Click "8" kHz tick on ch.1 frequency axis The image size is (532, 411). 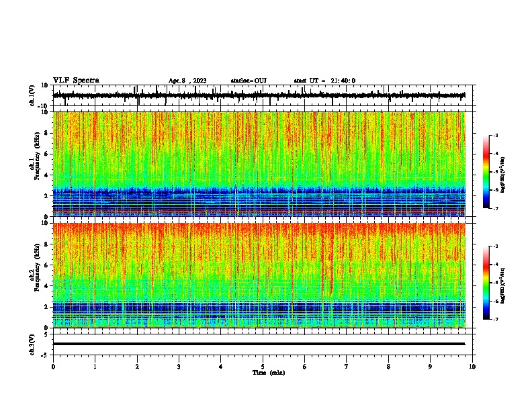(x=46, y=133)
